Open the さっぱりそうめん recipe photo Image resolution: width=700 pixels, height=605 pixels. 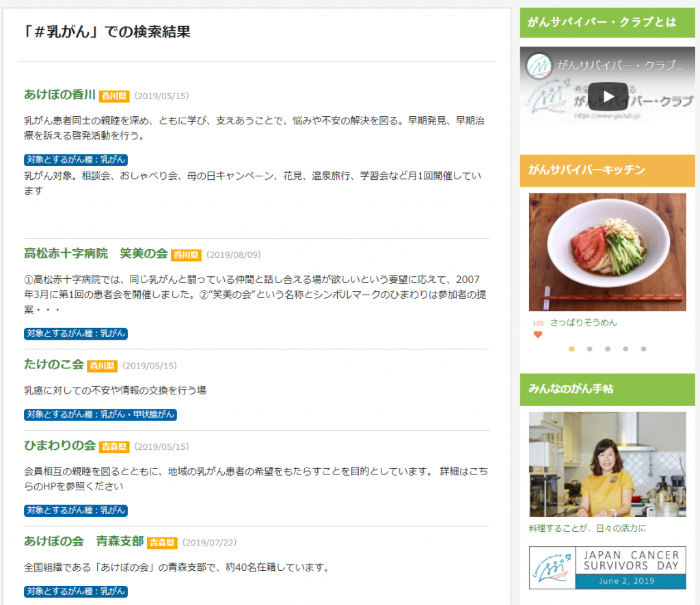[x=607, y=252]
